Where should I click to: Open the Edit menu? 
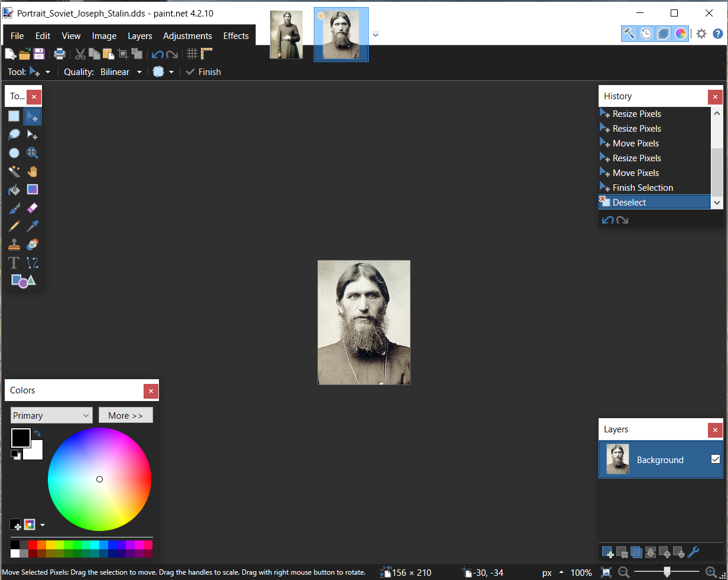pos(43,36)
